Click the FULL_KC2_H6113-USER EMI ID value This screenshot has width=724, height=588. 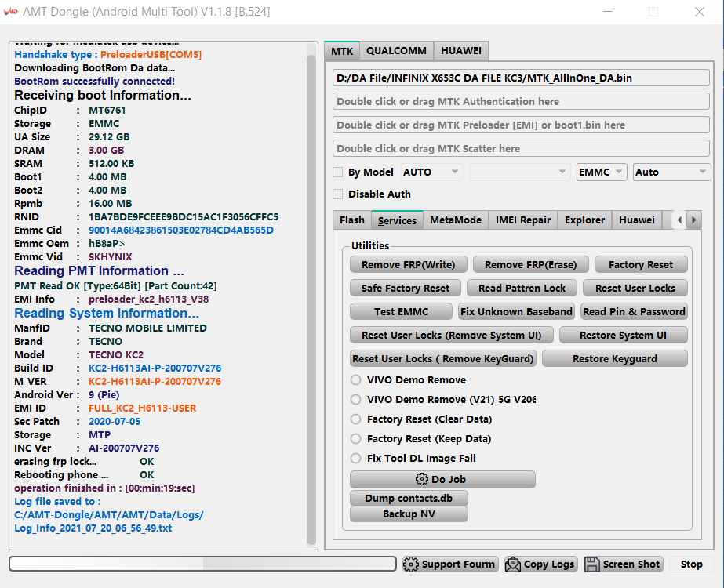[x=142, y=408]
